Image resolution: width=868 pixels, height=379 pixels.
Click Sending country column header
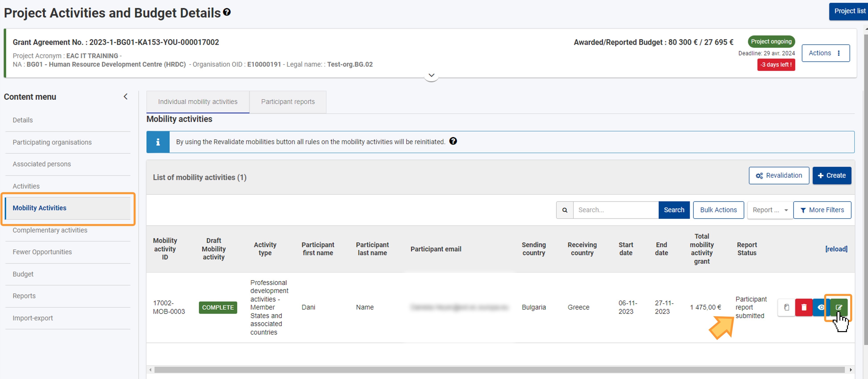point(534,249)
